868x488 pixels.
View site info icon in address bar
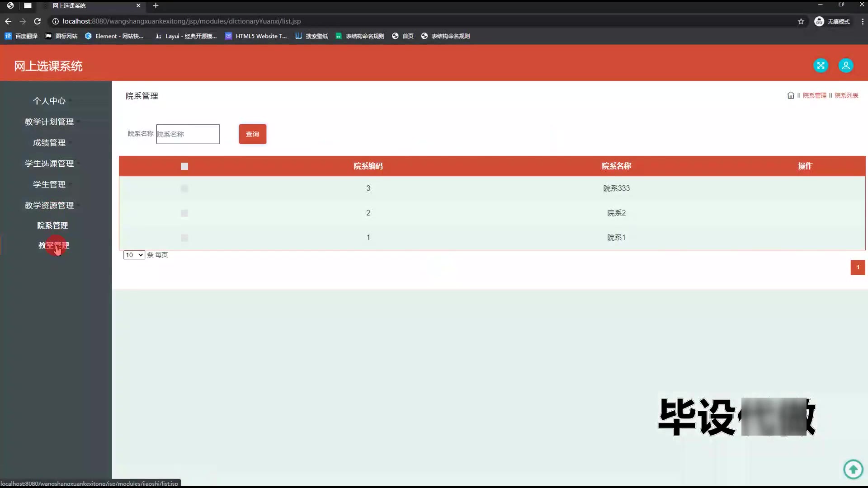(55, 21)
